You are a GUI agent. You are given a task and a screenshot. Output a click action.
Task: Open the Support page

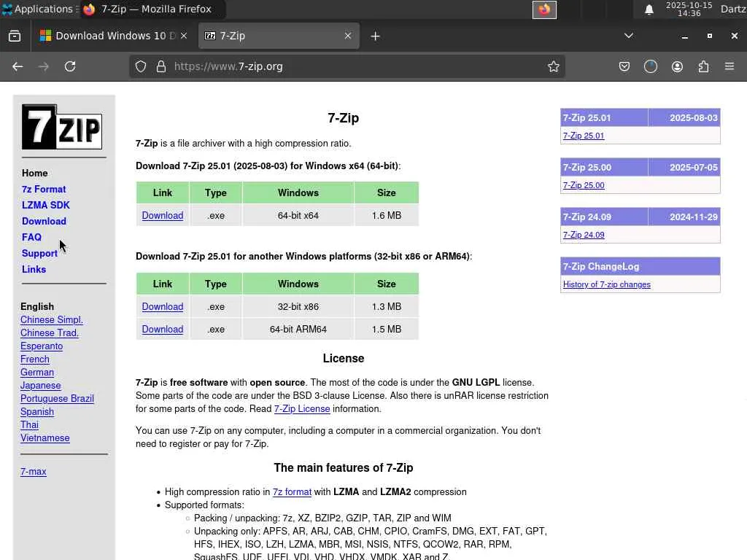pyautogui.click(x=39, y=253)
